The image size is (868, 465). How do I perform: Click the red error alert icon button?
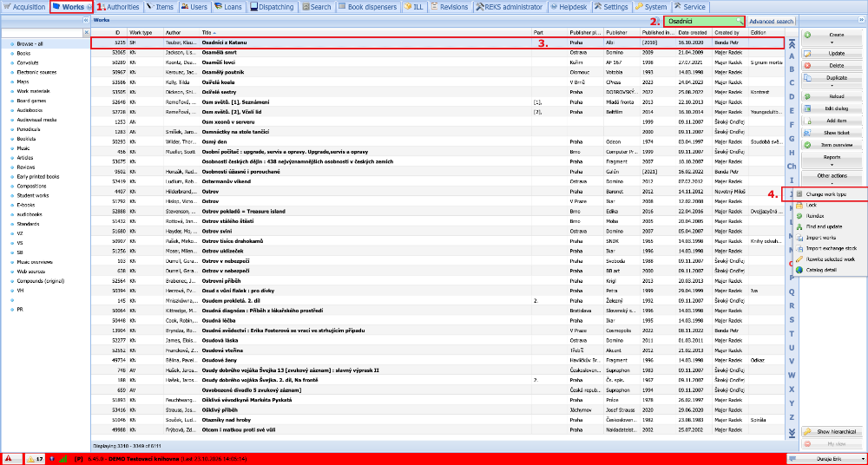click(x=10, y=459)
